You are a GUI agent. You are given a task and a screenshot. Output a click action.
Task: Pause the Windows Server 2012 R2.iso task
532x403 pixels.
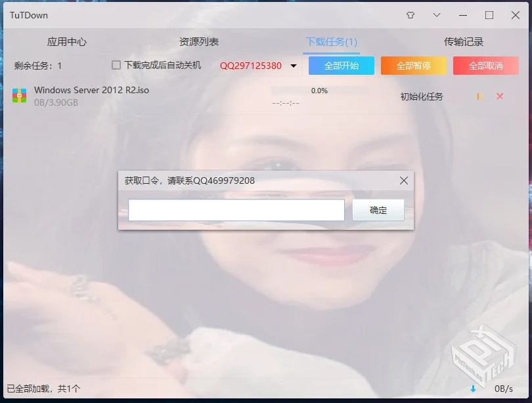pos(479,96)
